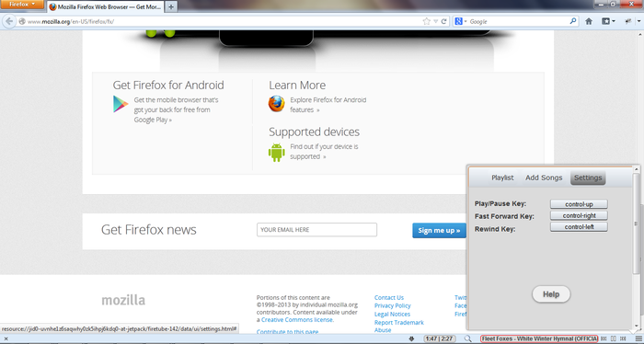The width and height of the screenshot is (644, 344).
Task: Rewind to previous track in add-on bar
Action: coord(604,338)
